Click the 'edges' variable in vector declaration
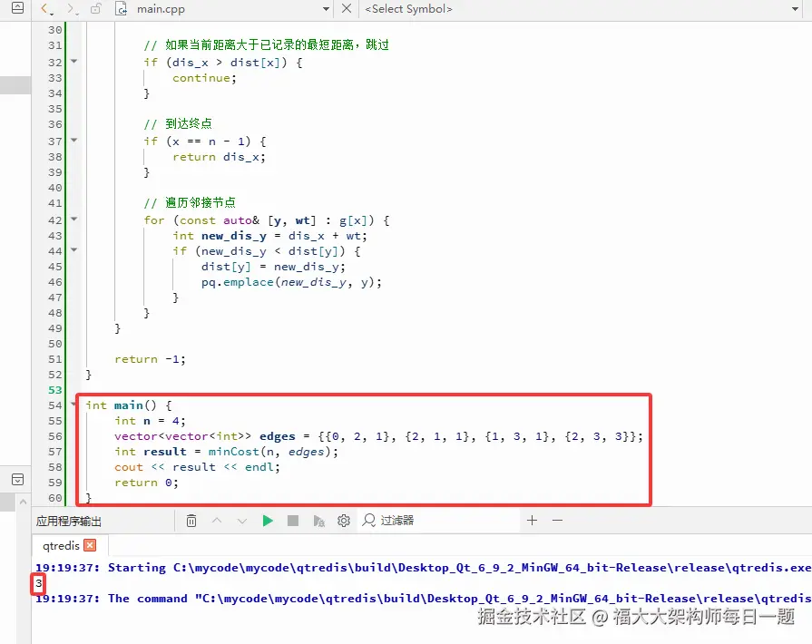 click(277, 436)
